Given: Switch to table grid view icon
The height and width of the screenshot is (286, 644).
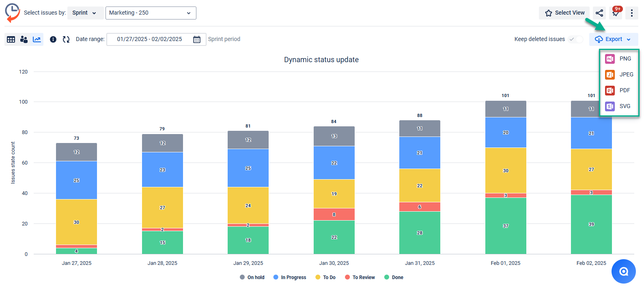Looking at the screenshot, I should point(11,39).
